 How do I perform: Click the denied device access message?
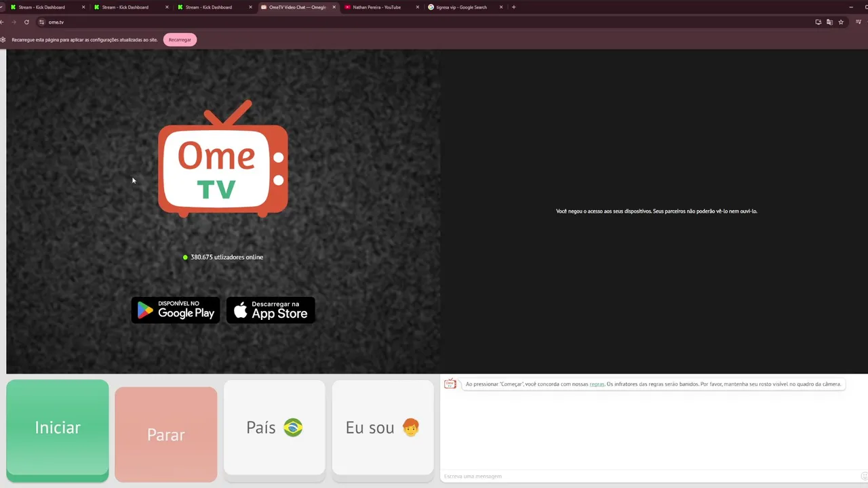pyautogui.click(x=656, y=211)
